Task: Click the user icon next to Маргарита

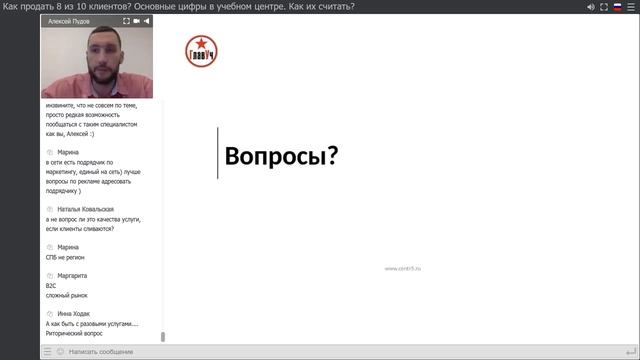Action: (50, 276)
